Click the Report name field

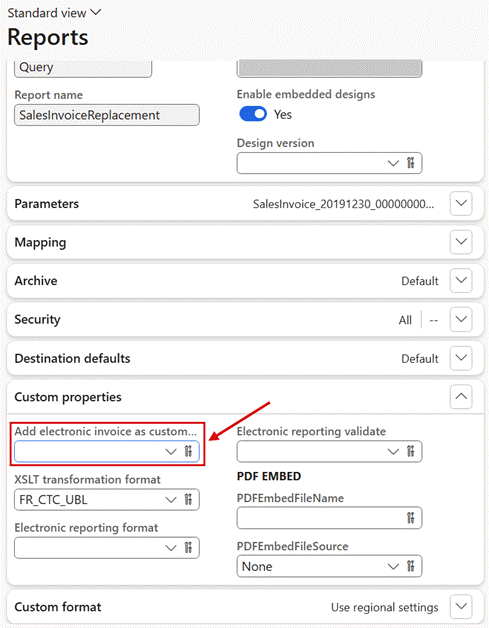coord(107,115)
